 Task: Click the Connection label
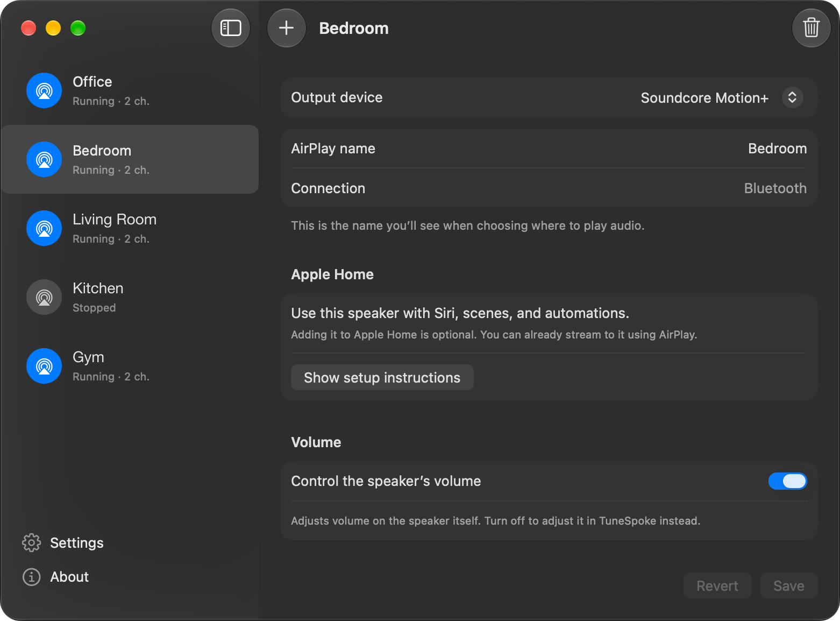tap(328, 188)
